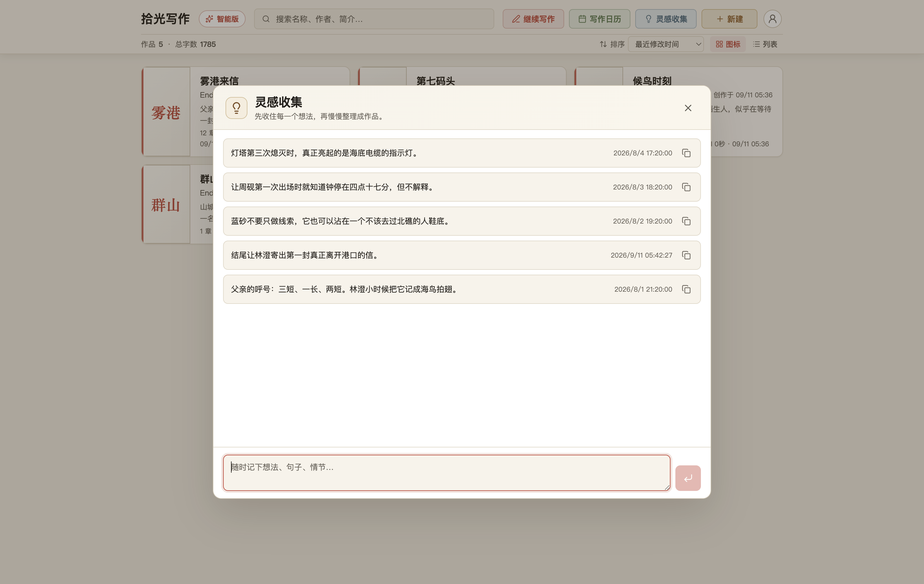Click the 排序 sort icon
Viewport: 924px width, 584px height.
603,44
